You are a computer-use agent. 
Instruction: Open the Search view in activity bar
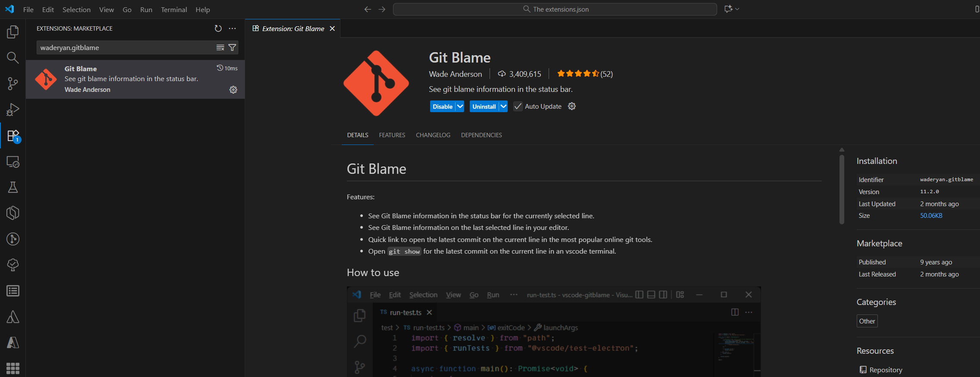[13, 57]
